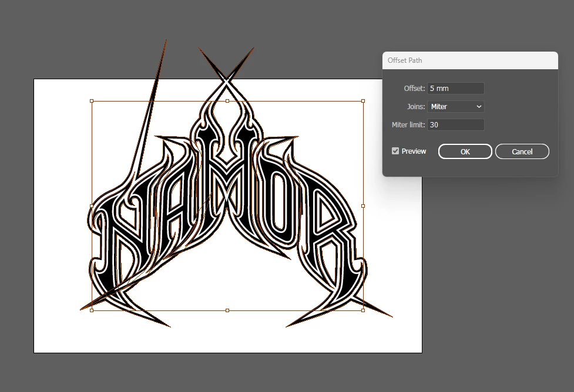Image resolution: width=574 pixels, height=392 pixels.
Task: Click the top-left bounding box handle
Action: pos(92,101)
